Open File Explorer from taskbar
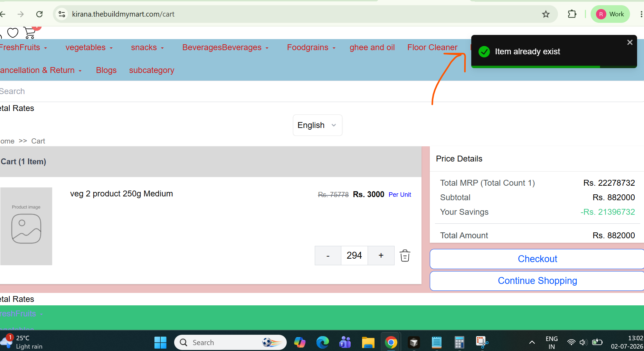 tap(368, 342)
